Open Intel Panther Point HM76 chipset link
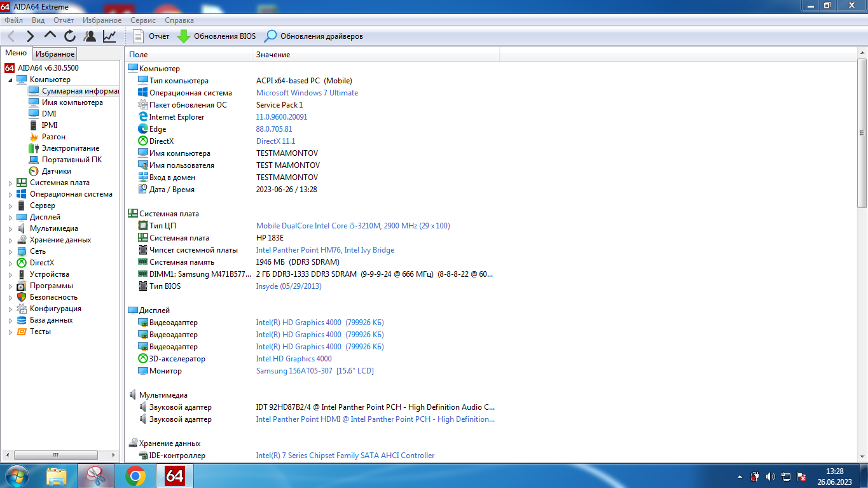This screenshot has width=868, height=488. tap(325, 250)
